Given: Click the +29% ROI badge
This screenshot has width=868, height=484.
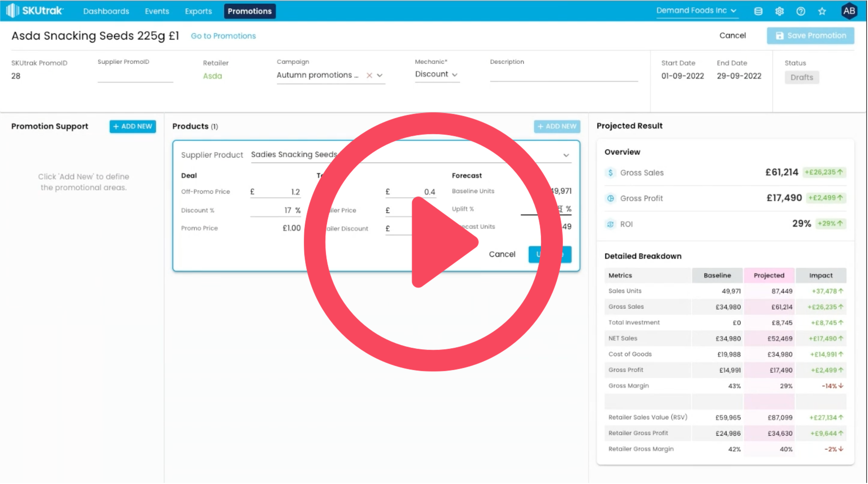Looking at the screenshot, I should (830, 224).
